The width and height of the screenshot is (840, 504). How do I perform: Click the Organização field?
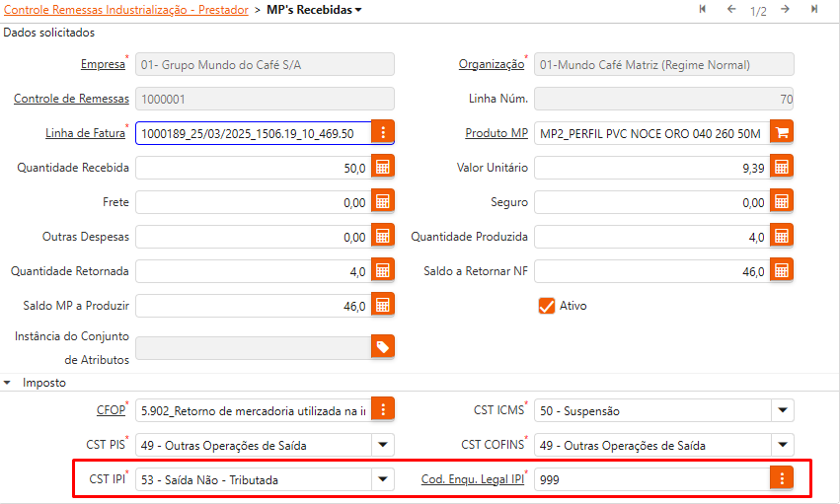(x=663, y=64)
